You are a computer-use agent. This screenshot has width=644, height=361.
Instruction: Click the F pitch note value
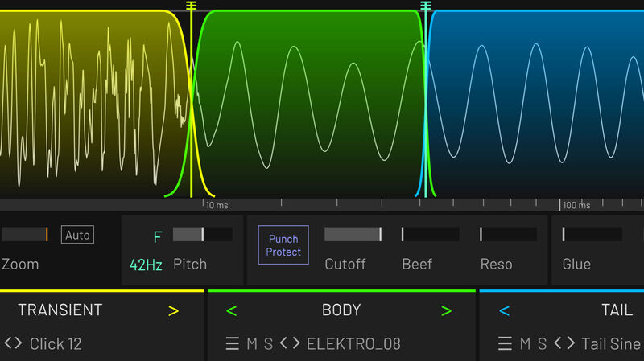(158, 236)
